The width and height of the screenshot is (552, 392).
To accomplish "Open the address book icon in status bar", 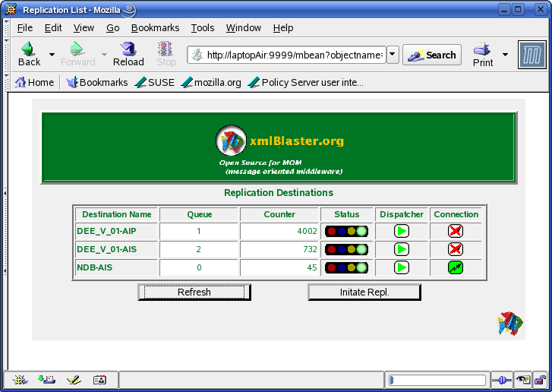I will (99, 380).
